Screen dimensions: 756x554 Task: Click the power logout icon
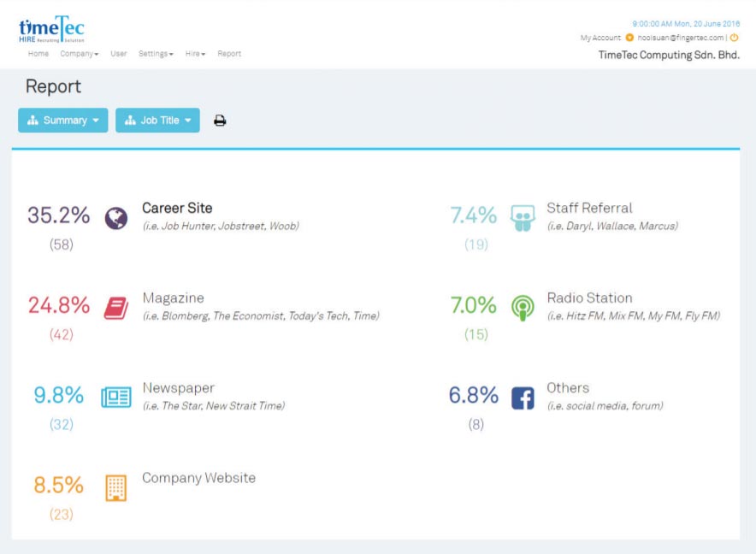(735, 38)
